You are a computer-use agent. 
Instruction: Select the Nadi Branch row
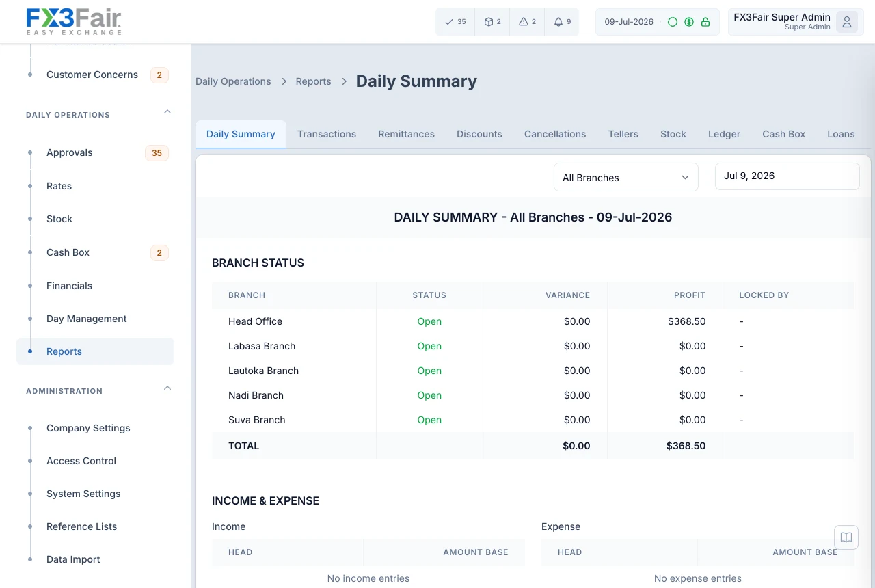pyautogui.click(x=533, y=395)
